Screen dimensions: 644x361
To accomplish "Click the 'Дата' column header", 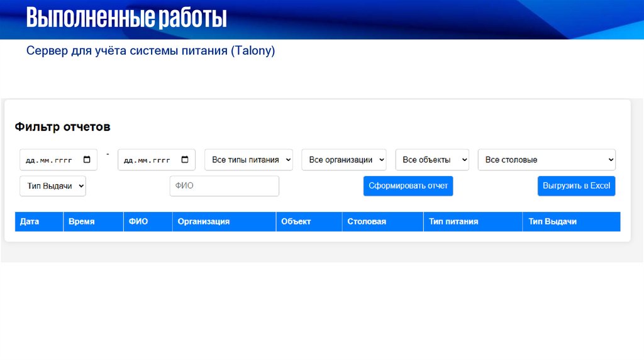I will pos(39,222).
